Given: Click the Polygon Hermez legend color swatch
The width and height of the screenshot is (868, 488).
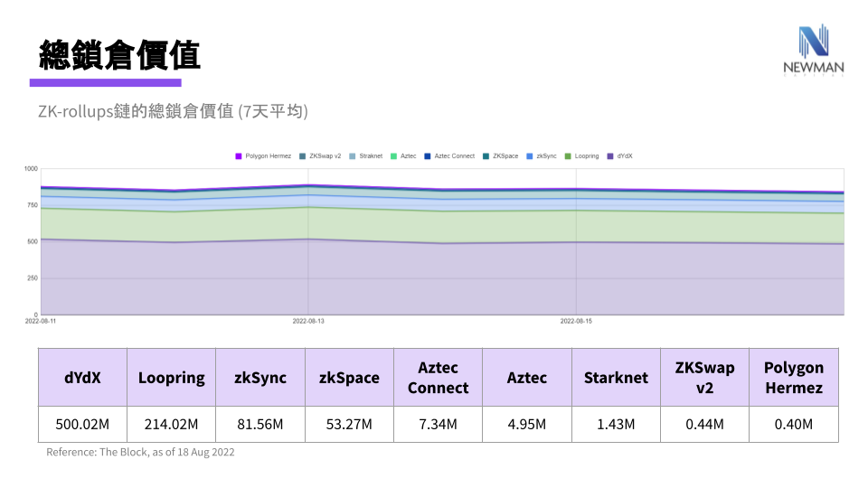Looking at the screenshot, I should [239, 156].
